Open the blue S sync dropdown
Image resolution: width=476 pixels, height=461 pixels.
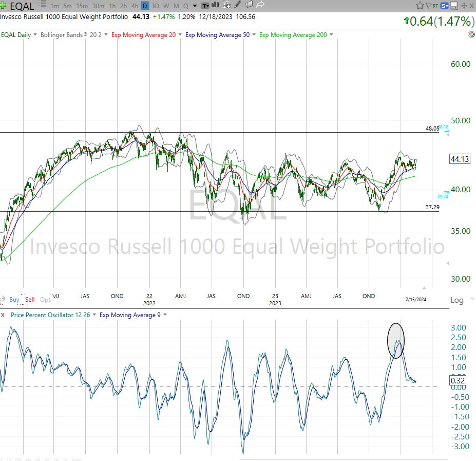coord(445,6)
